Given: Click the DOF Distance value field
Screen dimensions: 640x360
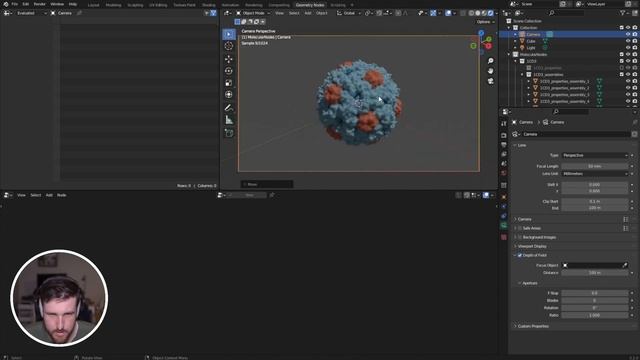Looking at the screenshot, I should 595,273.
